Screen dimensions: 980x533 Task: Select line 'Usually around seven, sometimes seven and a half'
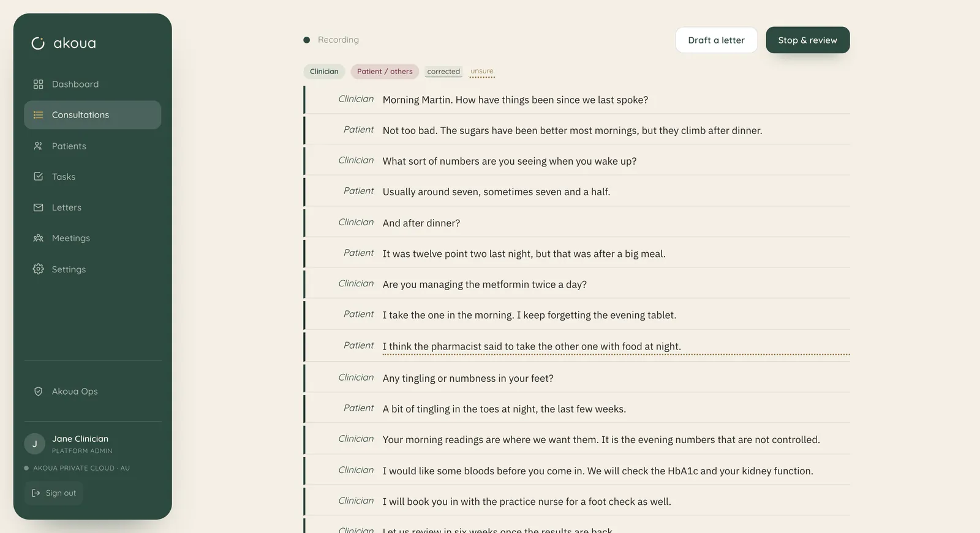click(577, 192)
